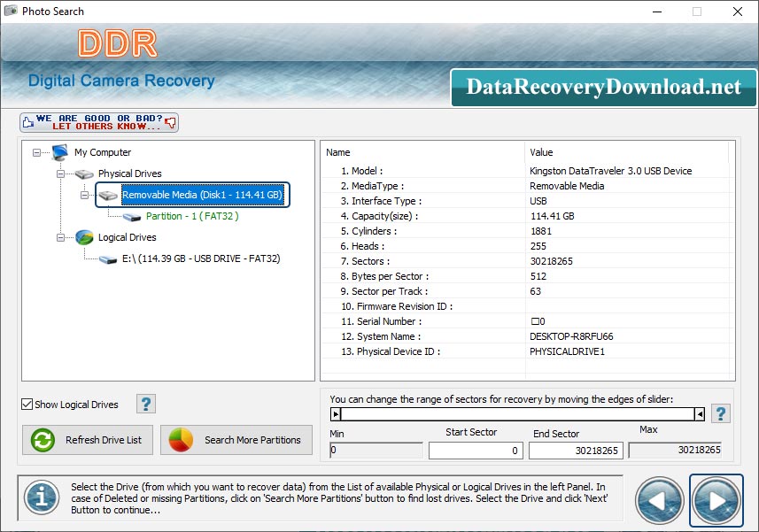The width and height of the screenshot is (759, 532).
Task: Click the PHYSICALDRIVE1 device ID value
Action: 567,351
